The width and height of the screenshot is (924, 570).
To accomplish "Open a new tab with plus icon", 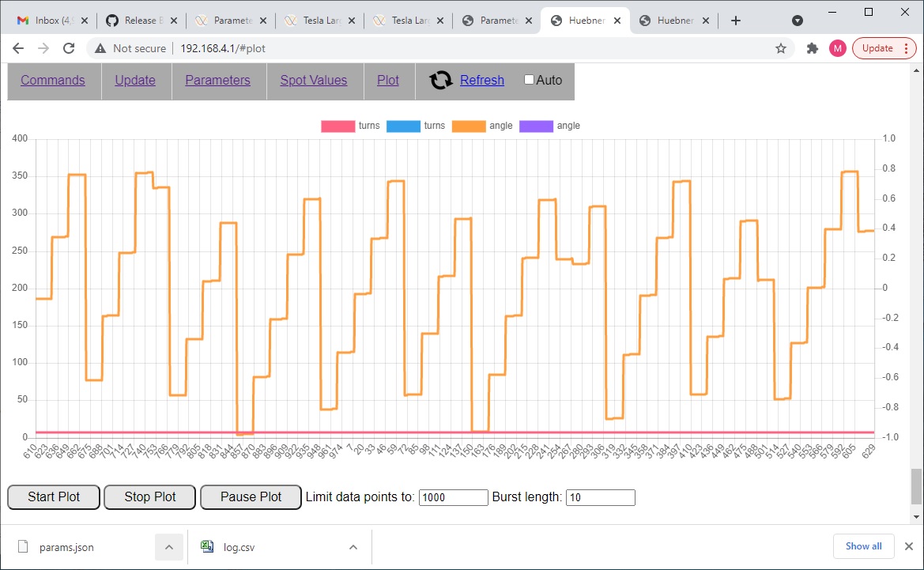I will pyautogui.click(x=736, y=21).
